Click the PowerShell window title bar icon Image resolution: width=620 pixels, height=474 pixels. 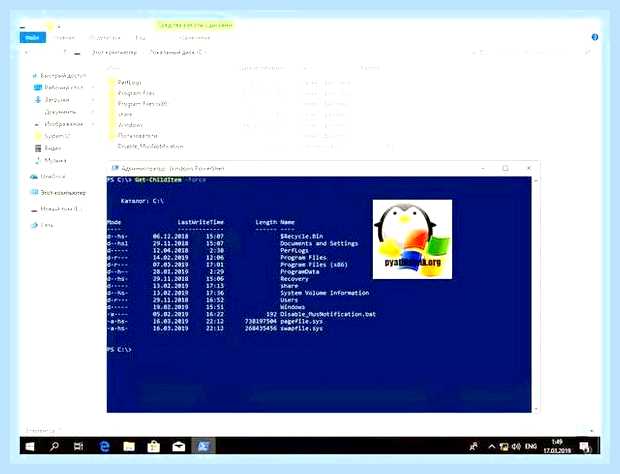coord(115,168)
